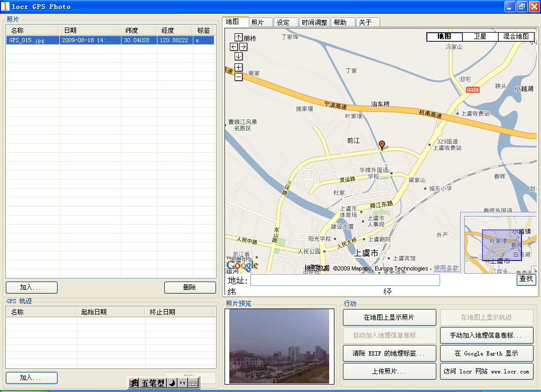Click the longitude value 120.88222
Image resolution: width=541 pixels, height=392 pixels.
tap(174, 40)
